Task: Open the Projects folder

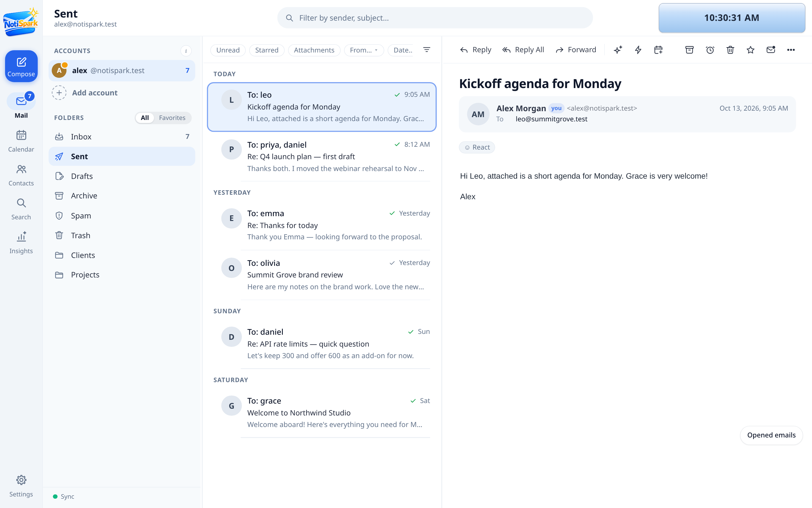Action: (122, 275)
